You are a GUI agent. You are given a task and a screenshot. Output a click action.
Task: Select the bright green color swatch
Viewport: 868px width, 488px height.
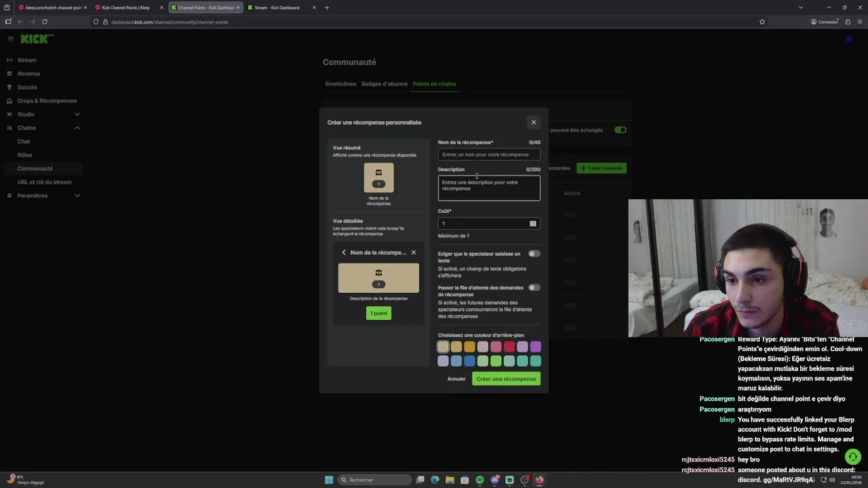pos(496,361)
